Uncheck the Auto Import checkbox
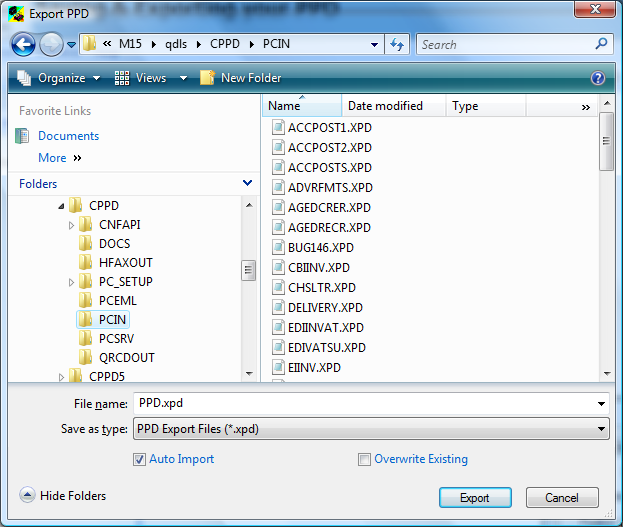The height and width of the screenshot is (527, 623). [140, 459]
